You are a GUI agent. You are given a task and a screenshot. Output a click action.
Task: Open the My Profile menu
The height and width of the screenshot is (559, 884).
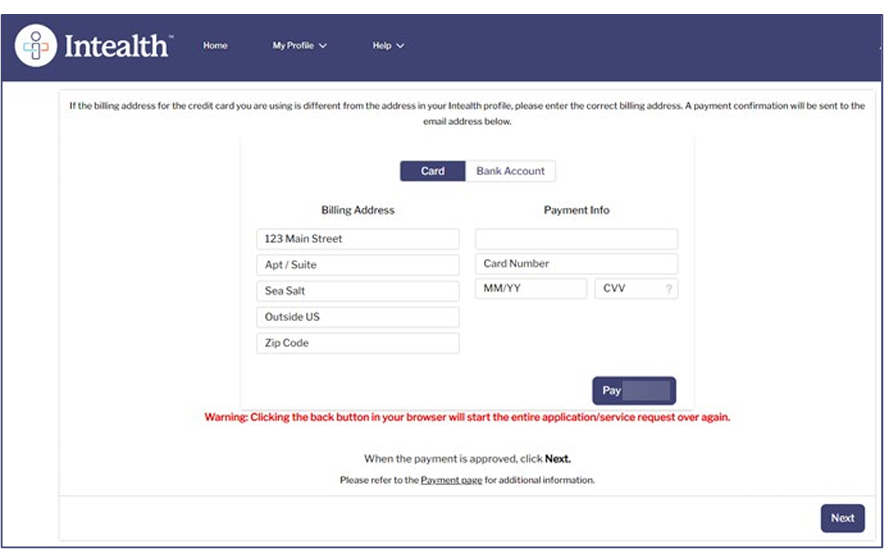tap(299, 46)
